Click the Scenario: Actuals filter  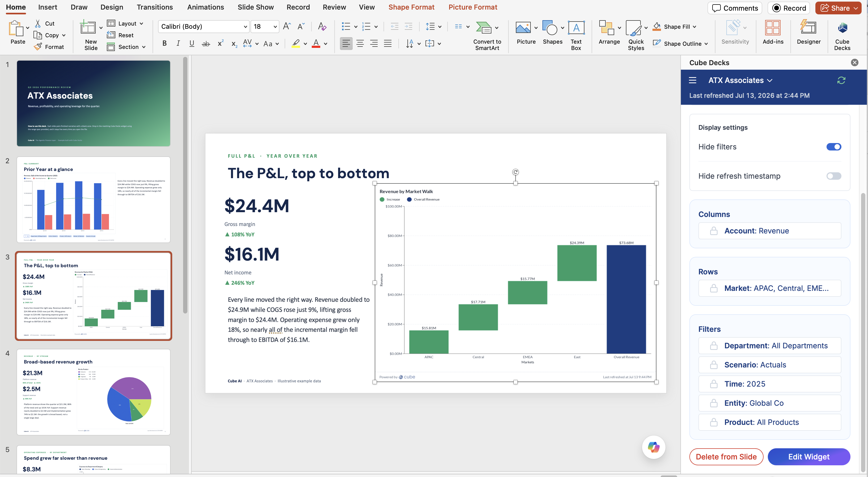tap(770, 365)
